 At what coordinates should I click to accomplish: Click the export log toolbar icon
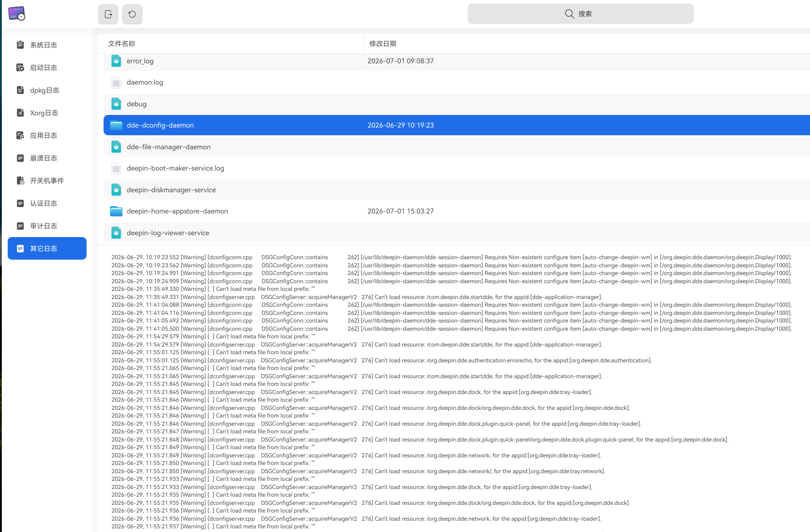tap(108, 14)
